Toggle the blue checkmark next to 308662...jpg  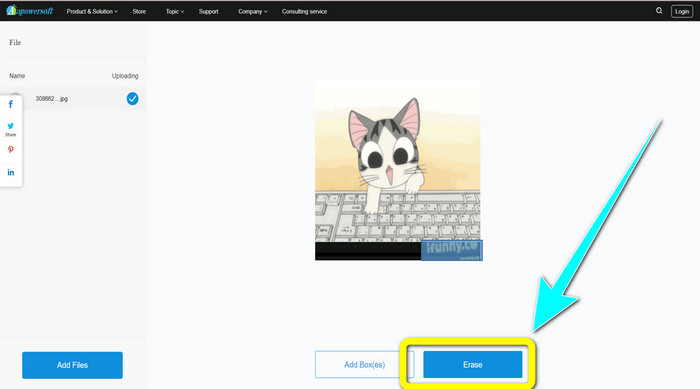[x=132, y=99]
